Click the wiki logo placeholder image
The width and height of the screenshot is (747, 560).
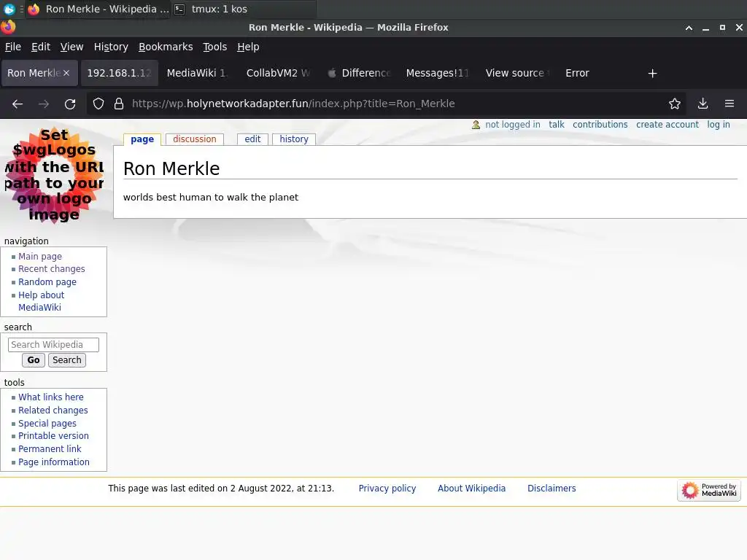click(54, 175)
